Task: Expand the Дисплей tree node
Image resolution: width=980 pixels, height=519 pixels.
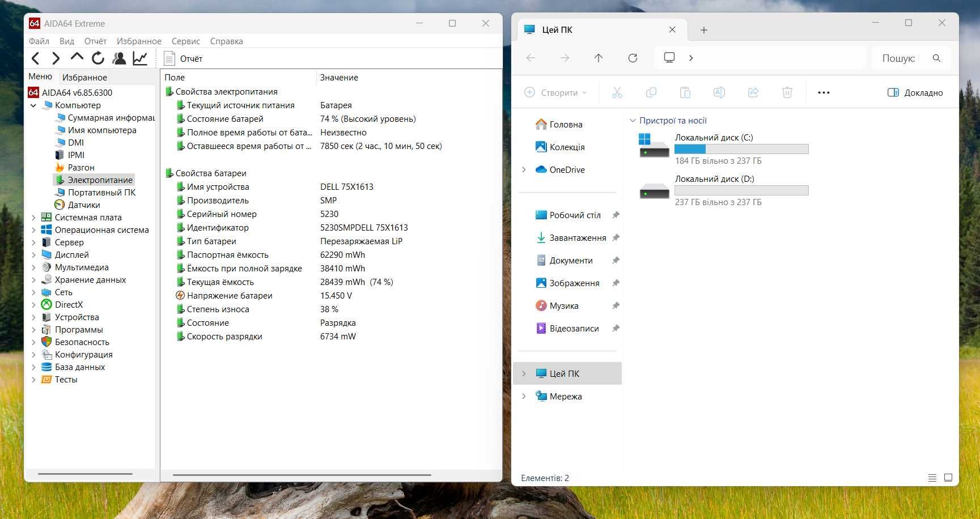Action: [33, 255]
